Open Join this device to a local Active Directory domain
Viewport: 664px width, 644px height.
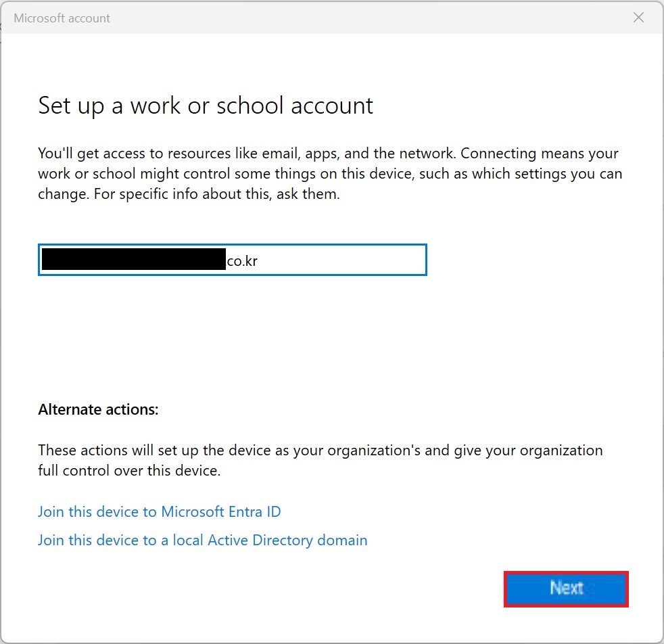pos(202,540)
